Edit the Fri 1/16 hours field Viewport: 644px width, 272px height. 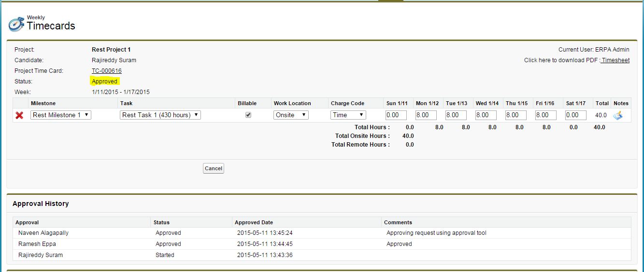[546, 115]
